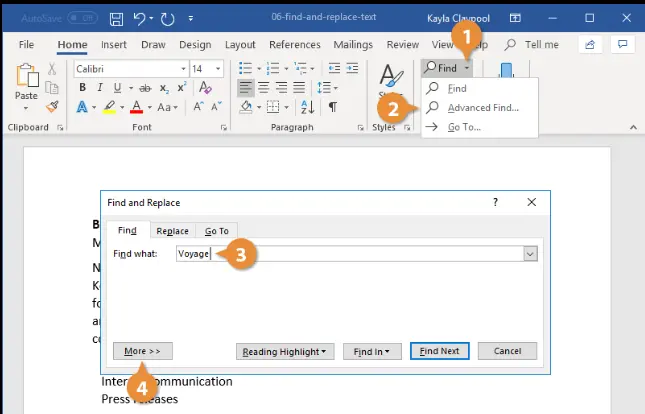Switch to Replace tab in dialog

[172, 231]
